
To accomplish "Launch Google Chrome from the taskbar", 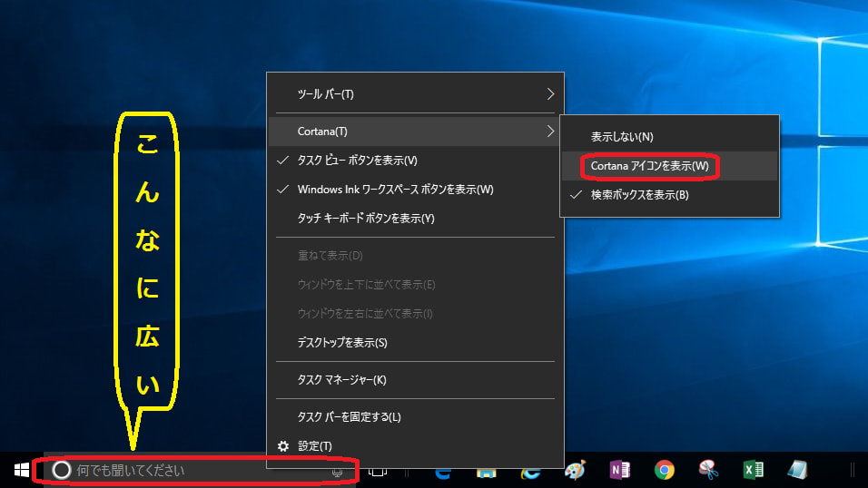I will pos(665,470).
